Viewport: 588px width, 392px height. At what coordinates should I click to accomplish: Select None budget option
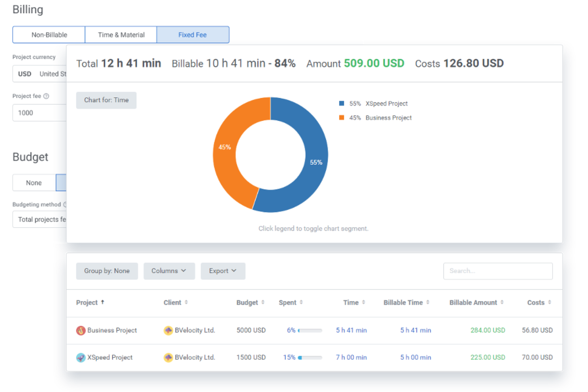(x=34, y=183)
